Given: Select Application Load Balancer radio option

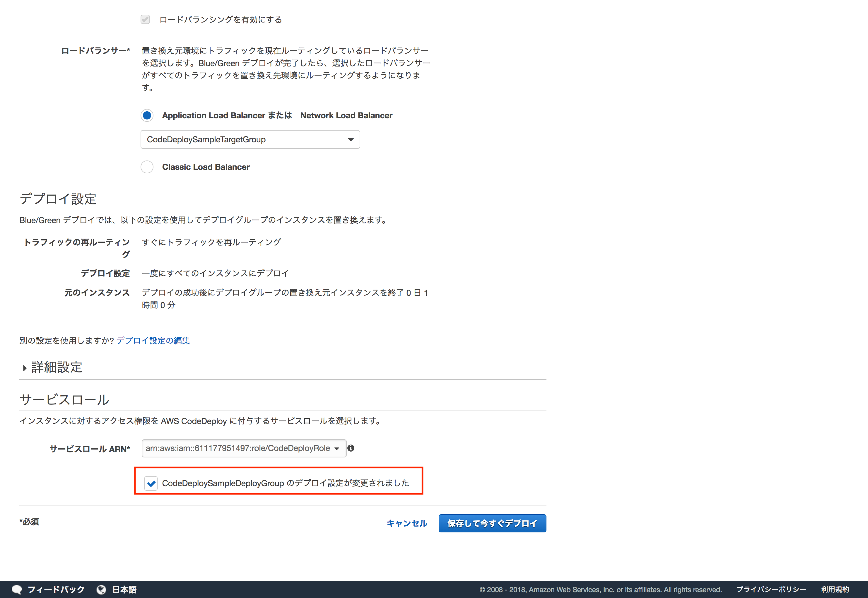Looking at the screenshot, I should click(147, 115).
